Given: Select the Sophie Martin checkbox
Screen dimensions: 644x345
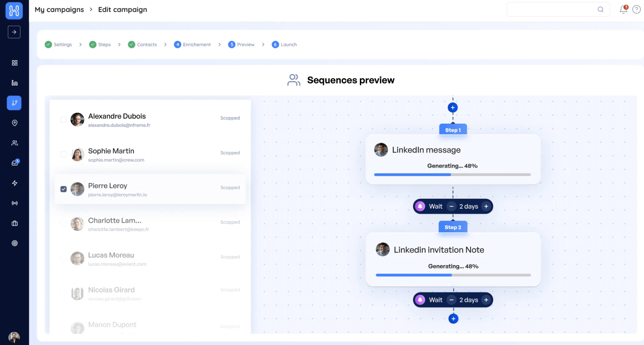Looking at the screenshot, I should [x=64, y=154].
